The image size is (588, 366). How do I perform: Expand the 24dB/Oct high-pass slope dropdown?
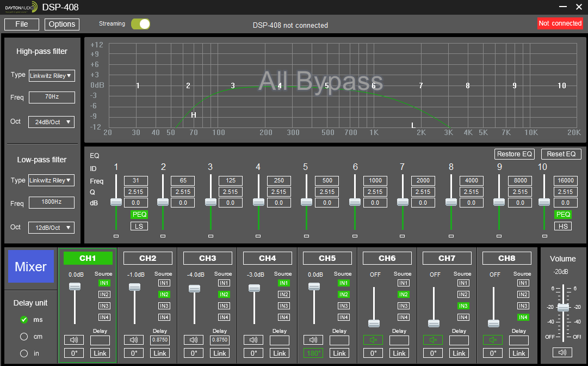coord(52,122)
